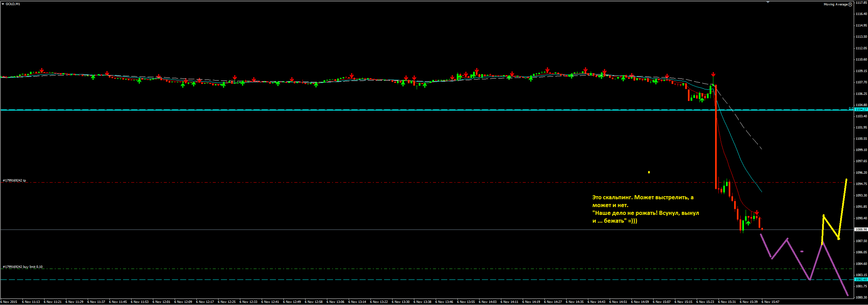Viewport: 868px width, 305px height.
Task: Click the 6 Nov 15:47 time label
Action: click(x=770, y=302)
